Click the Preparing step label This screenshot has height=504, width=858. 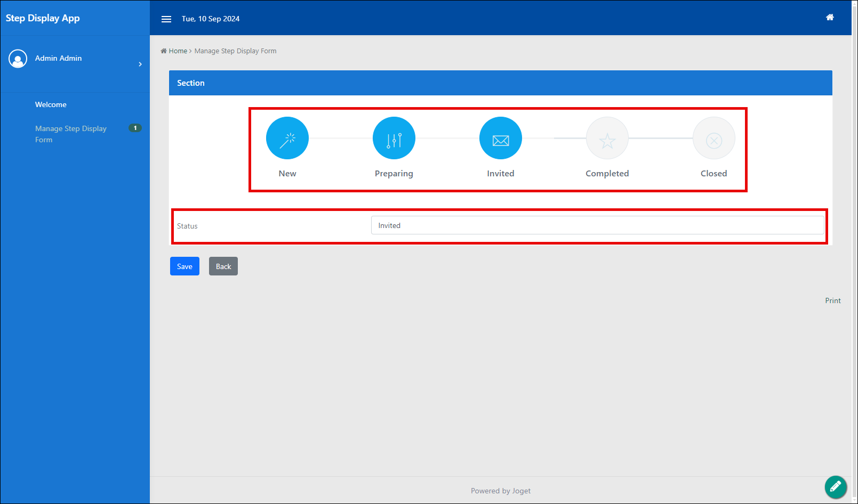(x=394, y=174)
